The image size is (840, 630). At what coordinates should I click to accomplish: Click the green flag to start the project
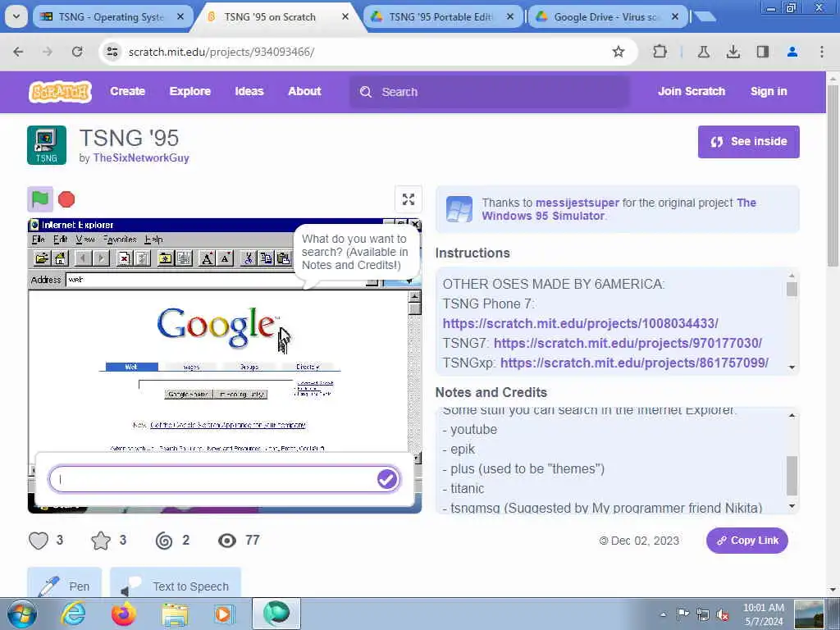tap(40, 199)
